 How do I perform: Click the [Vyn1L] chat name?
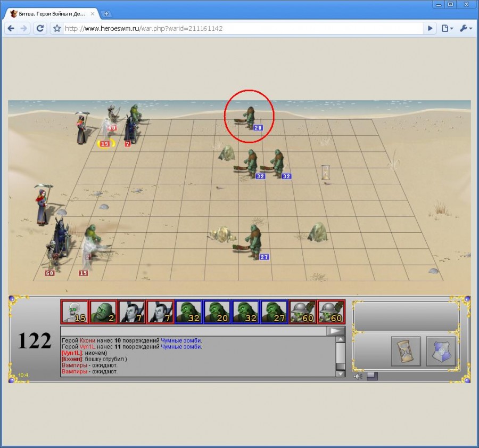tap(72, 353)
